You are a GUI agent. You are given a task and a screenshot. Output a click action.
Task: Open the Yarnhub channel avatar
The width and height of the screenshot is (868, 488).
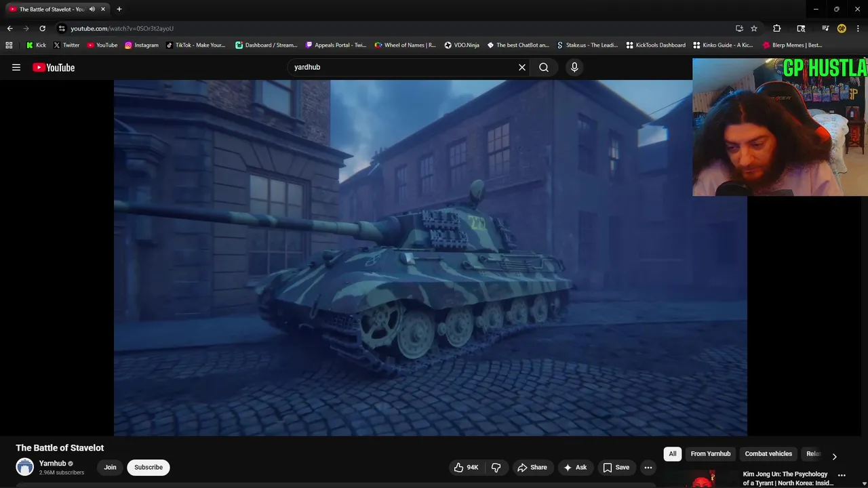point(25,467)
